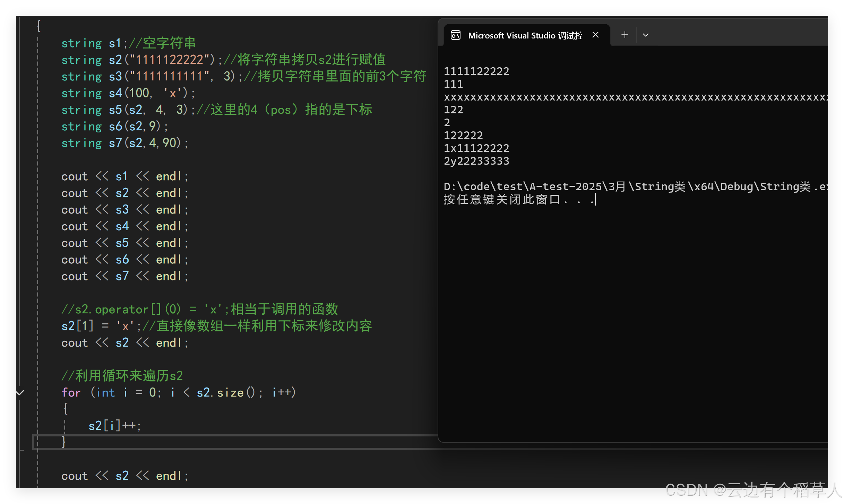844x504 pixels.
Task: Click the comment //利用循环来遍历s2
Action: (122, 376)
